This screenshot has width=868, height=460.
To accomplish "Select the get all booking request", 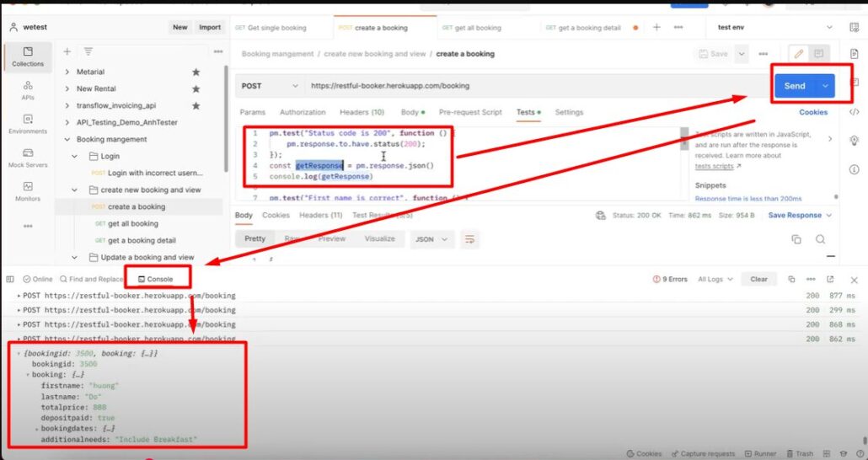I will pyautogui.click(x=132, y=224).
